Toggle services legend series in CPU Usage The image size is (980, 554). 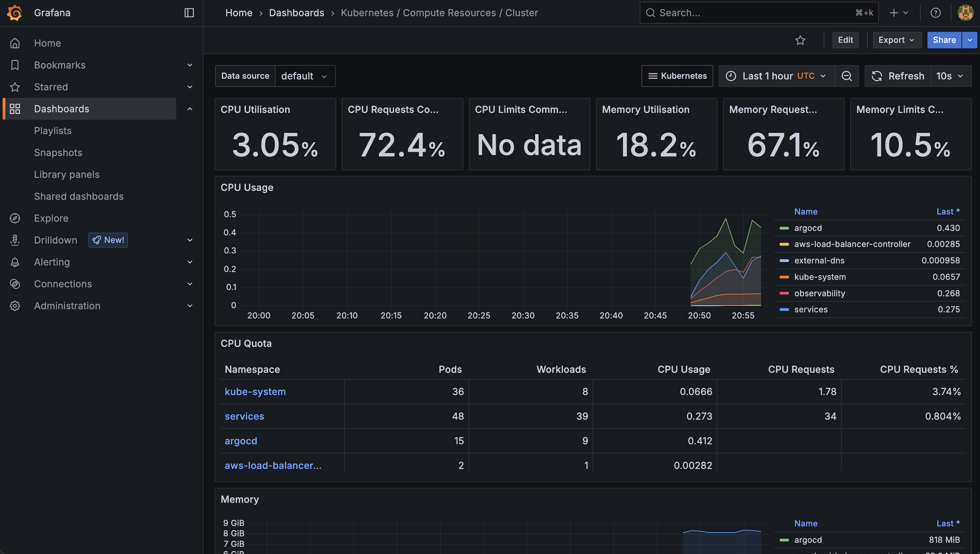point(811,309)
